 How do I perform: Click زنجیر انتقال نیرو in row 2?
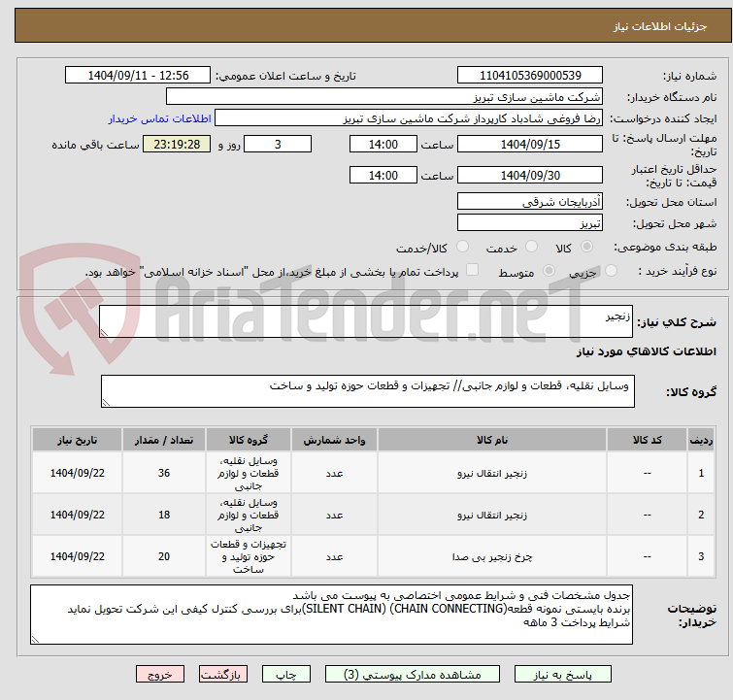point(492,515)
